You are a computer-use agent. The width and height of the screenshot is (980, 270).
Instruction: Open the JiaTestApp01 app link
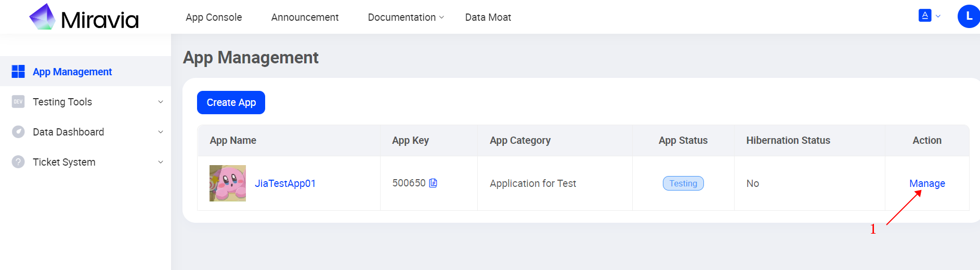(x=285, y=183)
